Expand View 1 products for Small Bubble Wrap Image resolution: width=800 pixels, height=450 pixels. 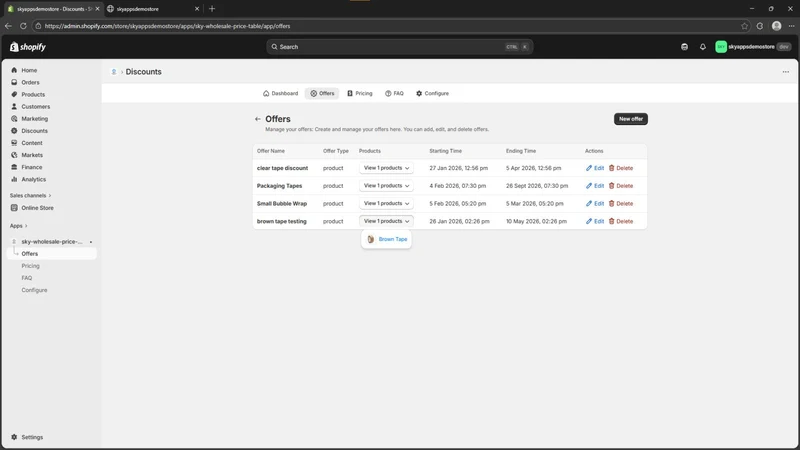point(386,204)
